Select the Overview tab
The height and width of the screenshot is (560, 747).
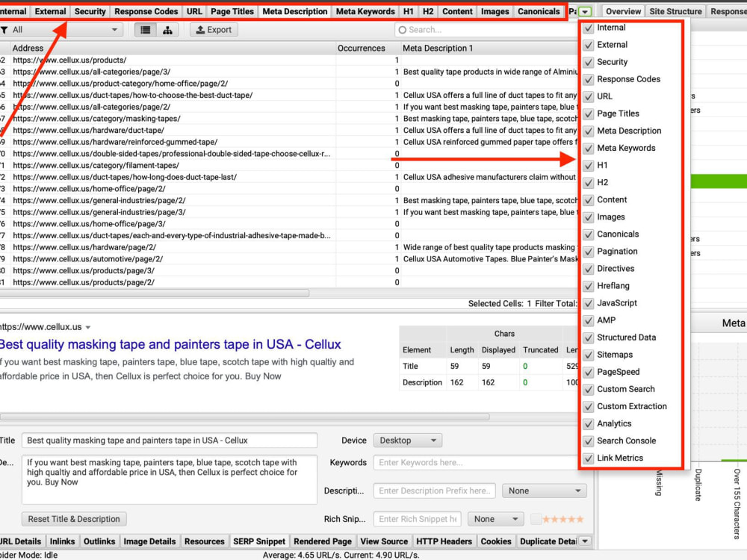[623, 11]
